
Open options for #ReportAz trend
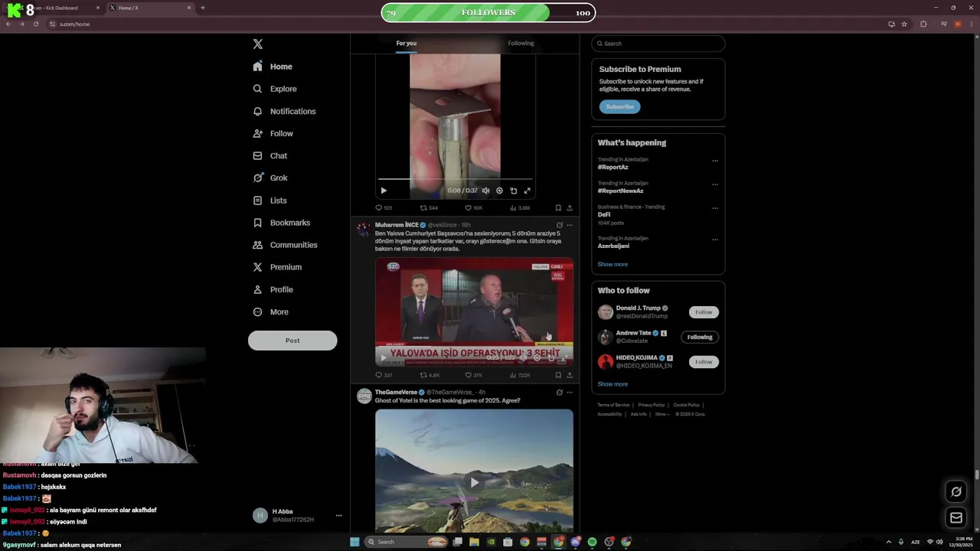click(715, 161)
